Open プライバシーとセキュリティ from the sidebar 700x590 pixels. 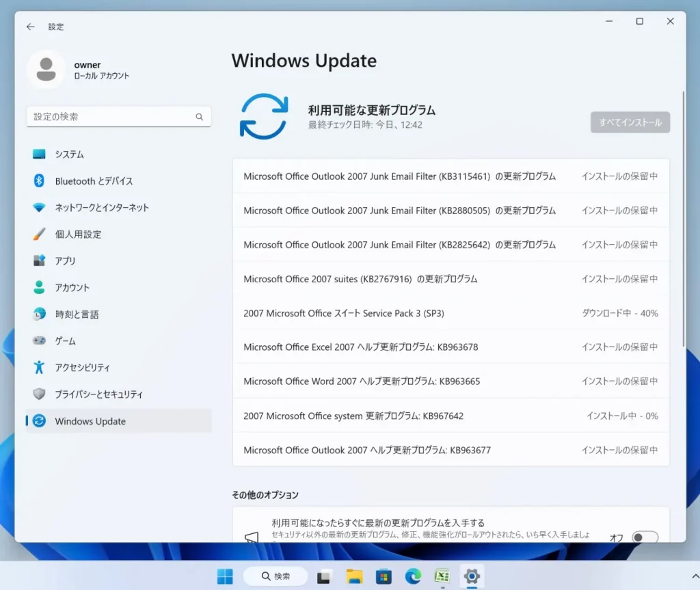pyautogui.click(x=40, y=394)
